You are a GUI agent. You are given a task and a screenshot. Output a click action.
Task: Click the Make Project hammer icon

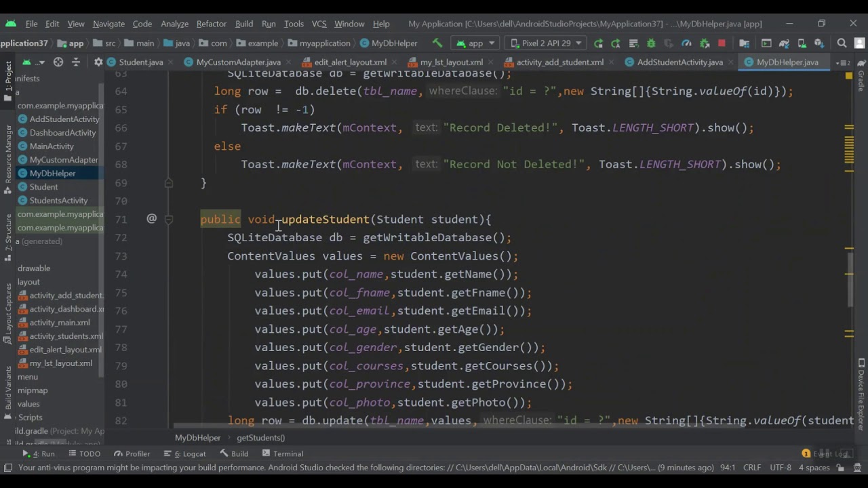437,43
